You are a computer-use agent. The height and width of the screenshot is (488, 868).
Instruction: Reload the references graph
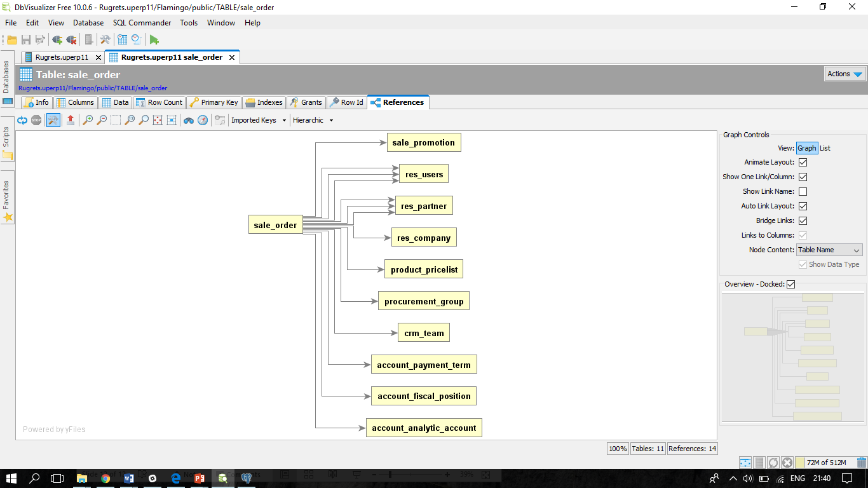coord(22,120)
